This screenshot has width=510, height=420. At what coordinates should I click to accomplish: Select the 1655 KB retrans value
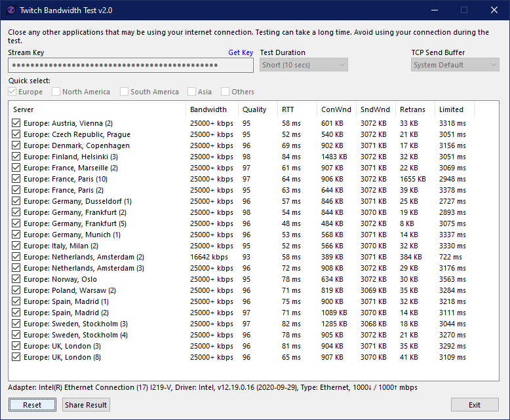413,179
